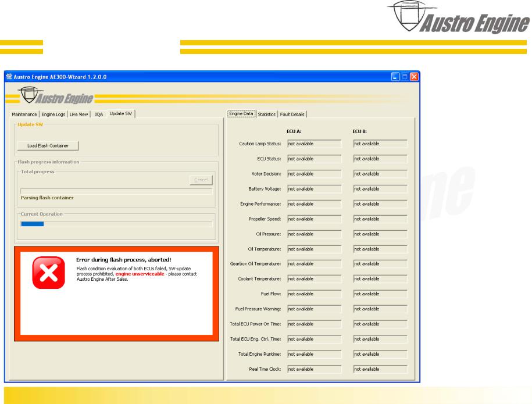This screenshot has height=404, width=532.
Task: Click the Austro Engine logo in the wizard header
Action: coord(56,96)
